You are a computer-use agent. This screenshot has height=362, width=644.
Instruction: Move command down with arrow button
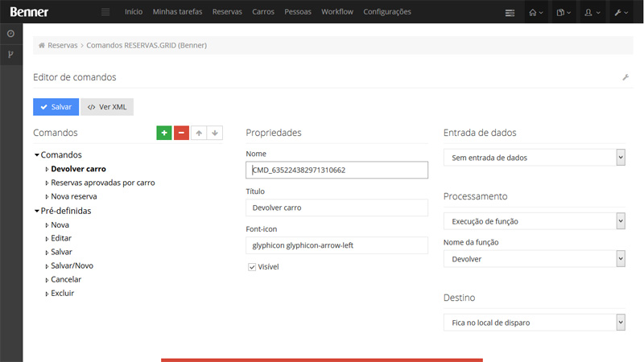(215, 133)
